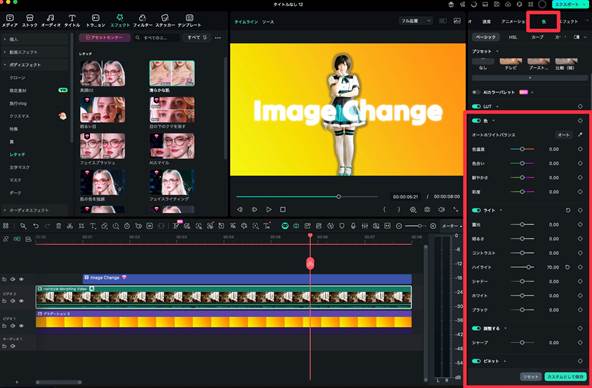This screenshot has height=388, width=592.
Task: Click the stop square button under preview
Action: (x=283, y=209)
